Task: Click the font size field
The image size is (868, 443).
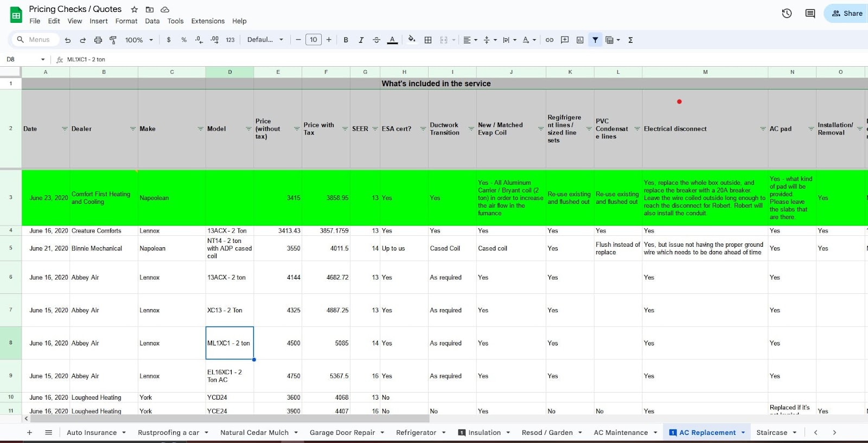Action: [x=314, y=40]
